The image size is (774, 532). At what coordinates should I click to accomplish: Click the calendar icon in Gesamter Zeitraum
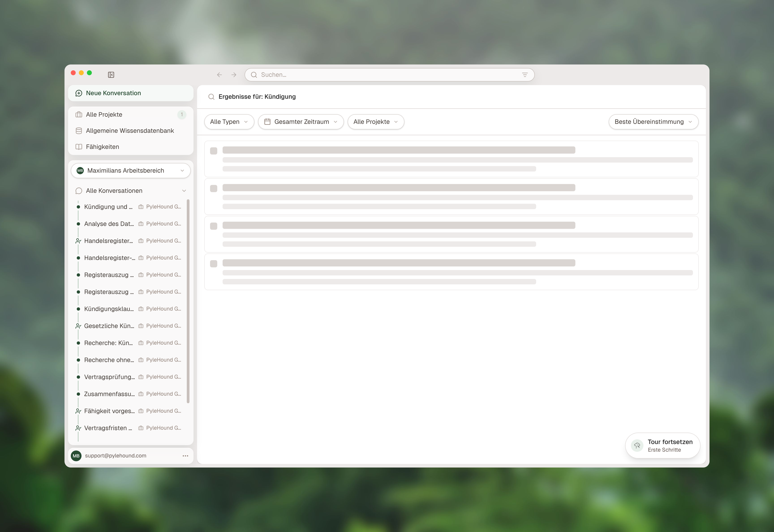267,122
